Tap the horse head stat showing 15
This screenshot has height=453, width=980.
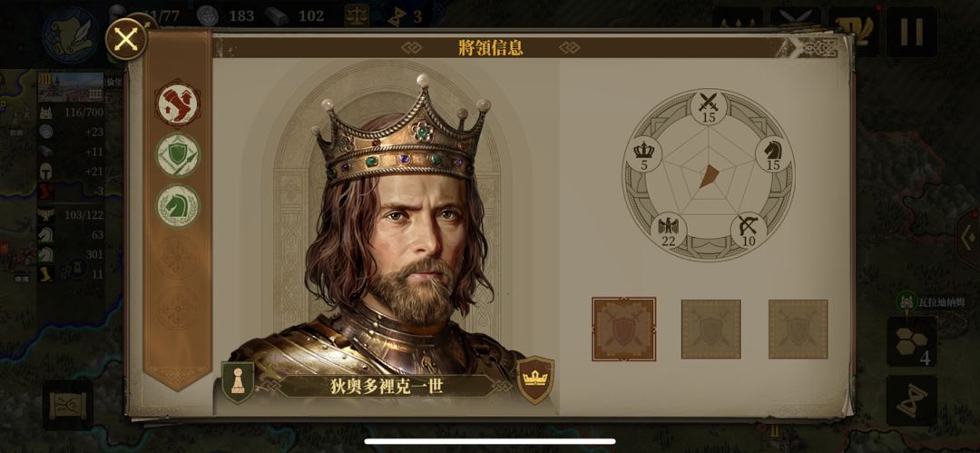coord(773,155)
